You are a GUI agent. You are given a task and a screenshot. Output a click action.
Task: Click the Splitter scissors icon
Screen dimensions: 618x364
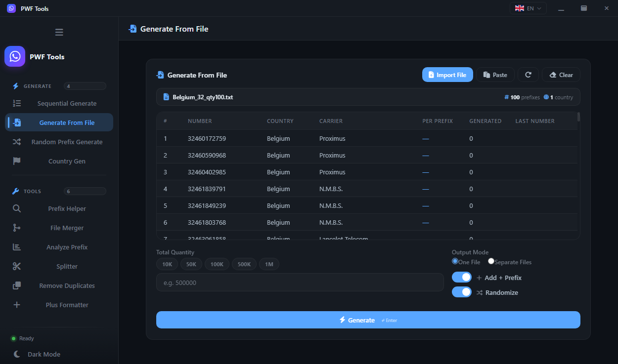17,266
